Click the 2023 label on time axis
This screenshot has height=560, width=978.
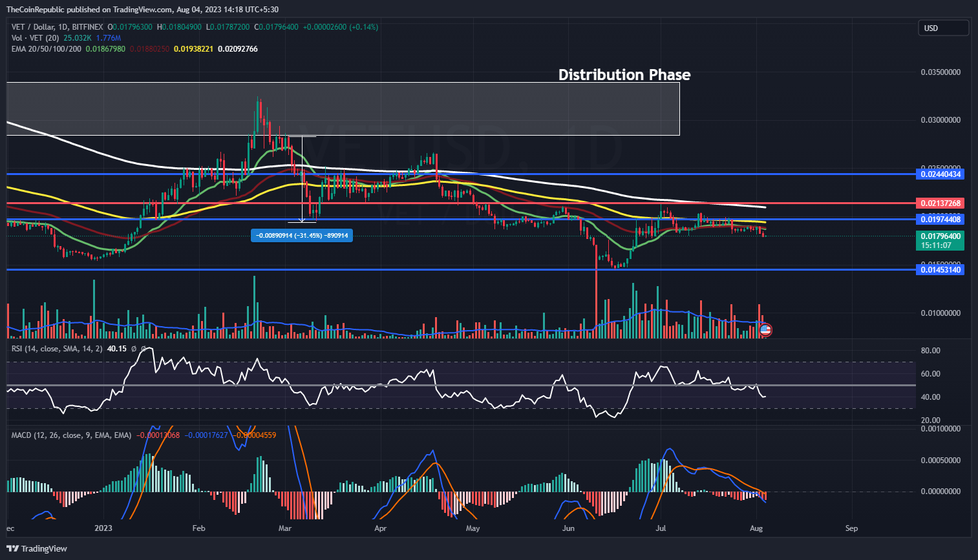coord(103,528)
